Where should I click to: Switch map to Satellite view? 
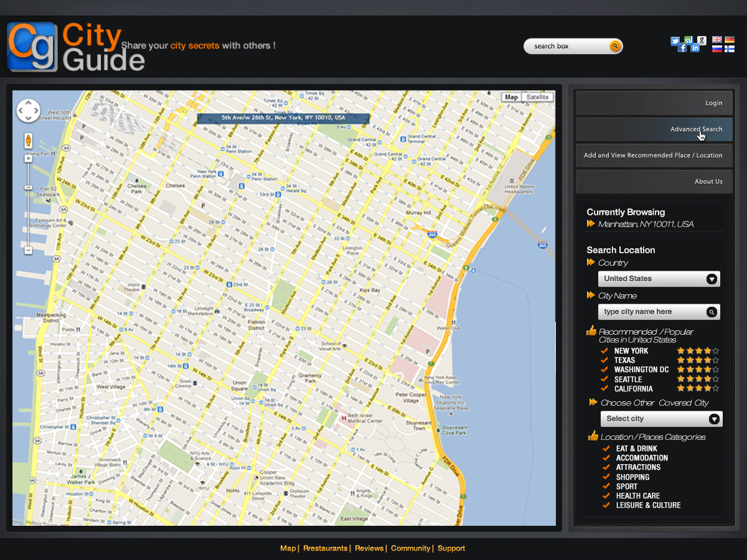(x=537, y=97)
